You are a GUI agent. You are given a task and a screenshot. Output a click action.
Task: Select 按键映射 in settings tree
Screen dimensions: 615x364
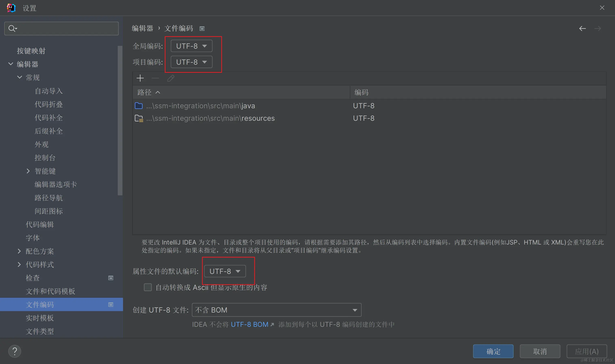tap(31, 51)
